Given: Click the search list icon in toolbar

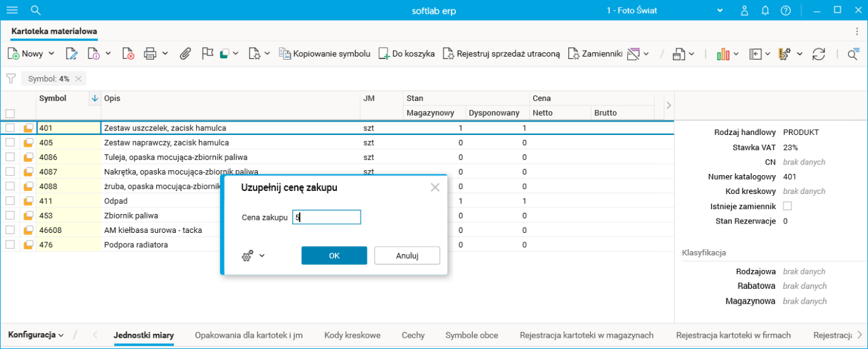Looking at the screenshot, I should [853, 54].
